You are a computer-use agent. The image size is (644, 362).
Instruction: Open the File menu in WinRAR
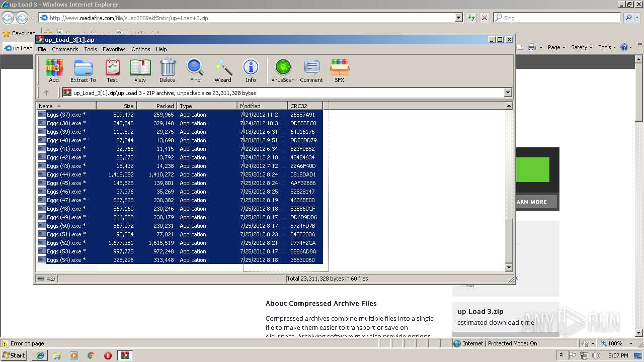point(42,49)
